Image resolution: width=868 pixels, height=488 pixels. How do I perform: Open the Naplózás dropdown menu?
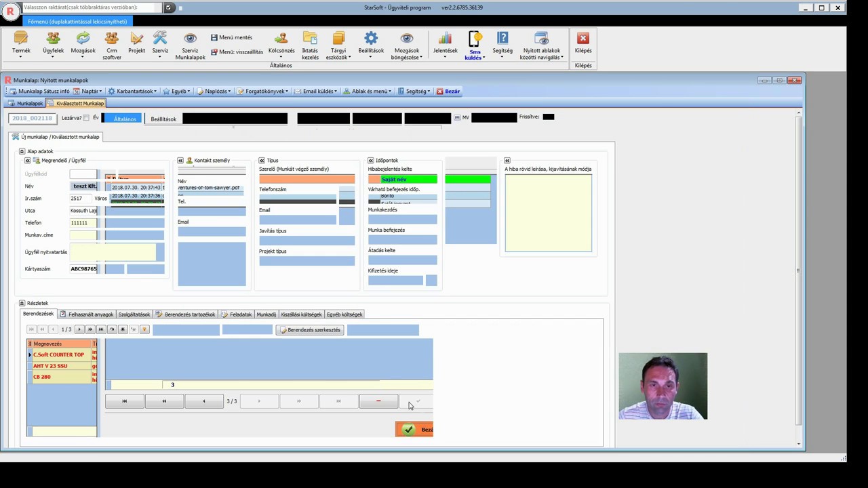coord(214,91)
